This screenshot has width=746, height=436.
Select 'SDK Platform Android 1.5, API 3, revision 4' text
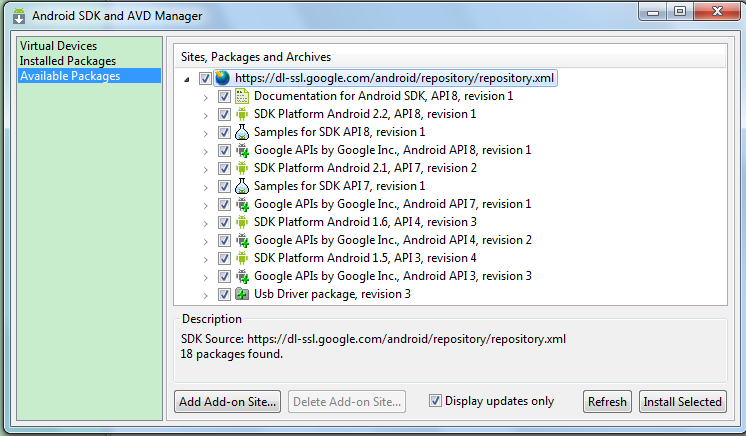[x=365, y=258]
